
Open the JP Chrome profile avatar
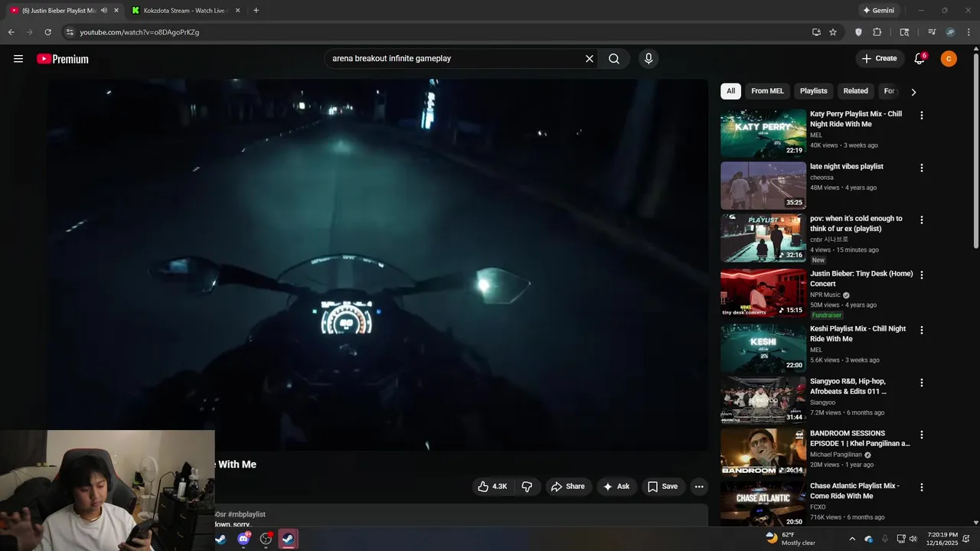[950, 32]
